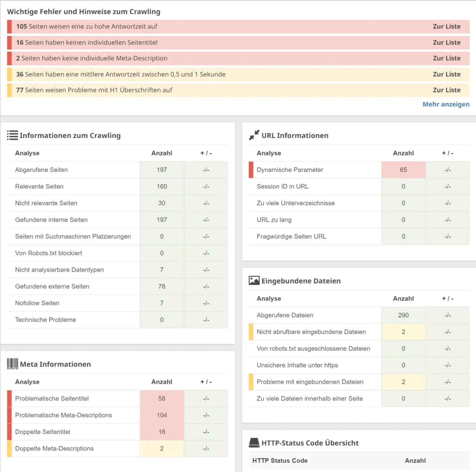Click the HTTP Status Code column header
Screen dimensions: 476x472
click(280, 460)
